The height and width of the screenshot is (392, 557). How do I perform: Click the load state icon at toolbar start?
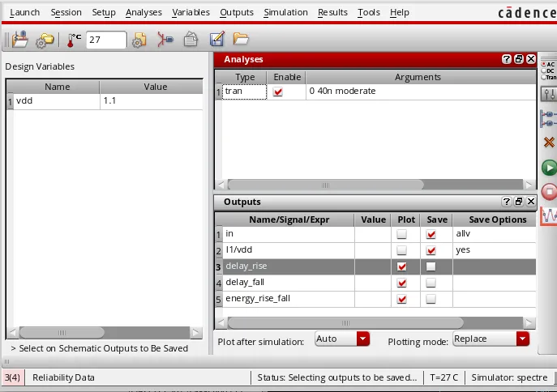point(20,40)
